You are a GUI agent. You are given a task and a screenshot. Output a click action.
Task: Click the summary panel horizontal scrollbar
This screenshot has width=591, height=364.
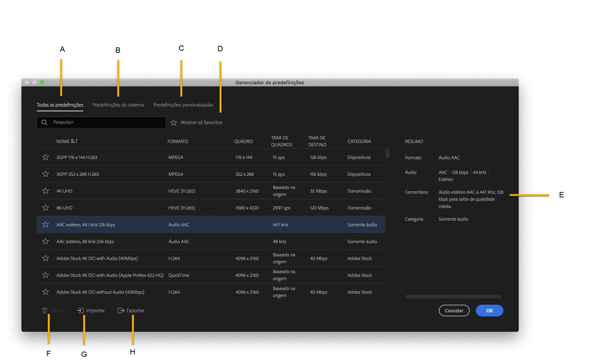[453, 297]
